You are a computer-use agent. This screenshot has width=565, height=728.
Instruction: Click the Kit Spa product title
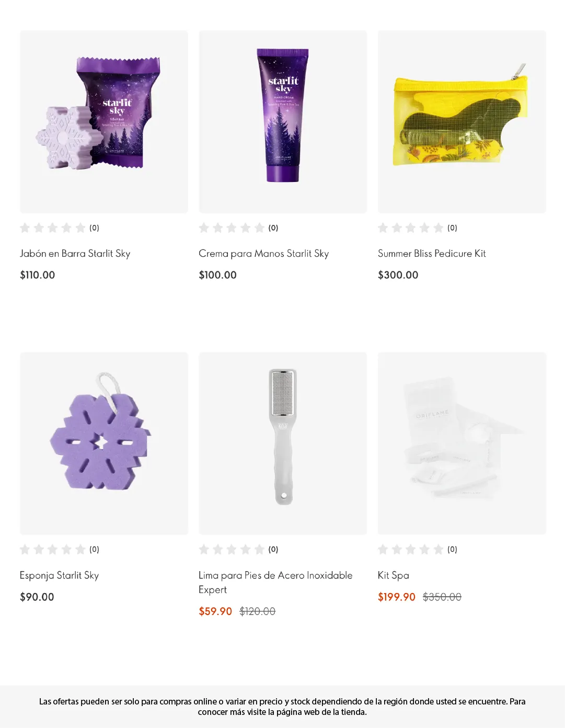click(393, 575)
